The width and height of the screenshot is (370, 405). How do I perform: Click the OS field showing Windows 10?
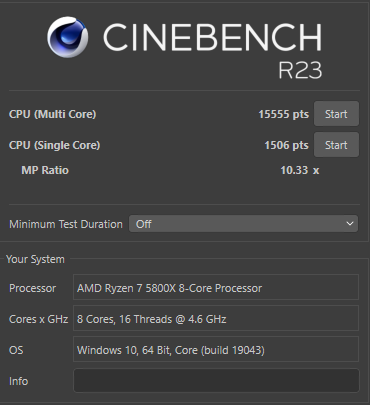216,349
